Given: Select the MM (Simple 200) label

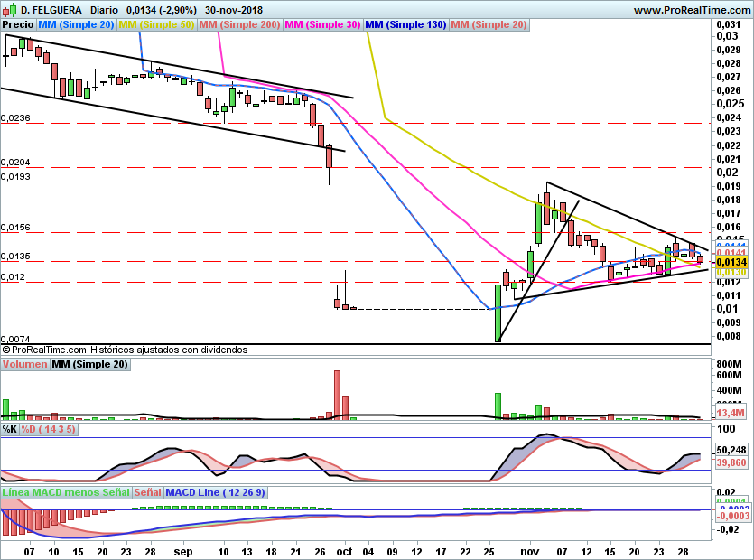Looking at the screenshot, I should [239, 24].
